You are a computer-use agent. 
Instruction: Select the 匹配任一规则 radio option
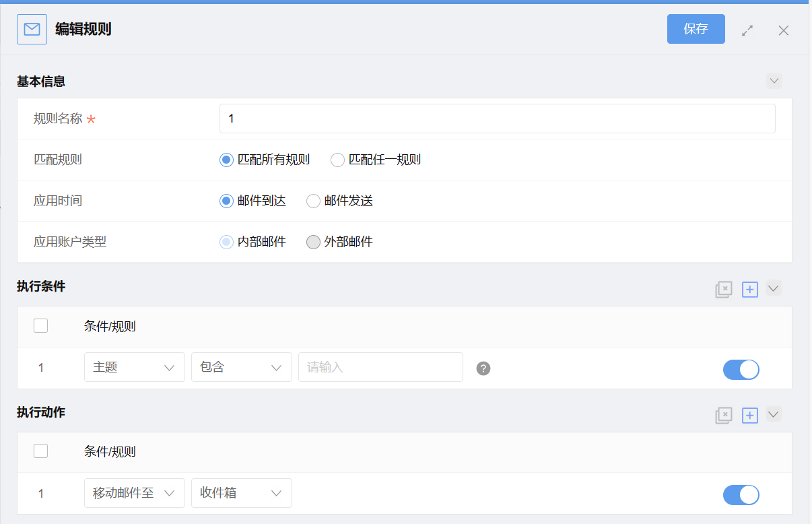click(337, 160)
